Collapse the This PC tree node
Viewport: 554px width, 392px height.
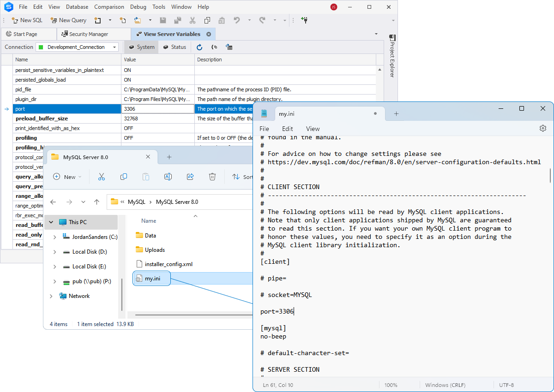coord(51,222)
